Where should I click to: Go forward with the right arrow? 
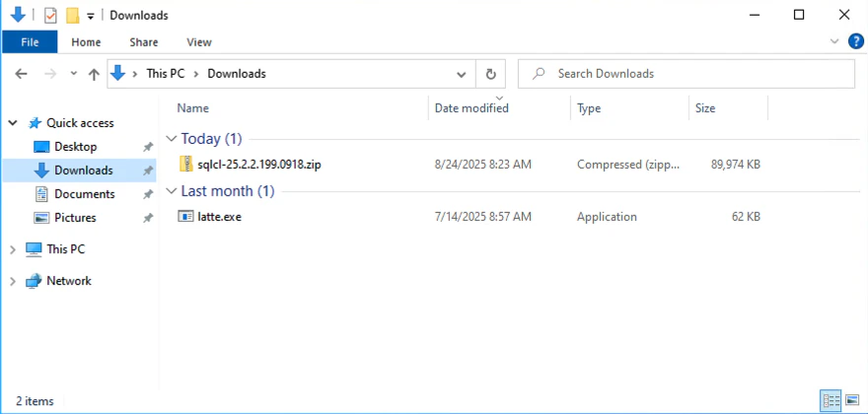point(50,74)
